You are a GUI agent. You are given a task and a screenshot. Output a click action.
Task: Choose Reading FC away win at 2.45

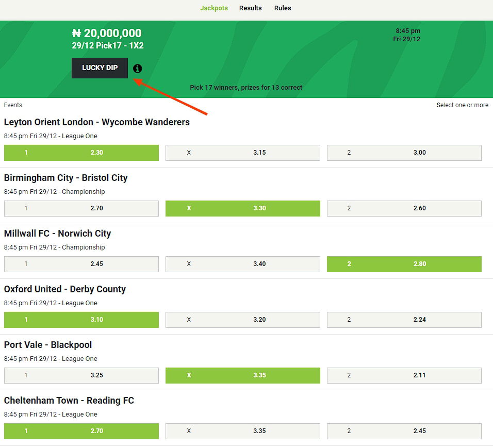[x=404, y=431]
